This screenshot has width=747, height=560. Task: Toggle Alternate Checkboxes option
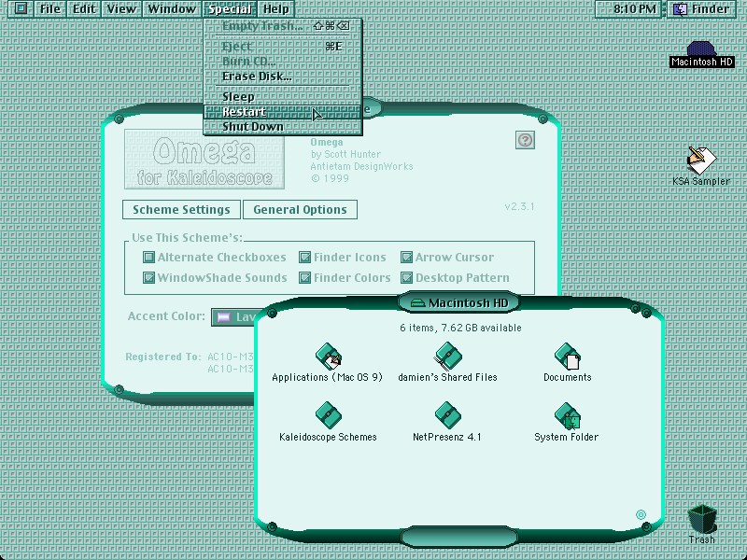pos(149,258)
